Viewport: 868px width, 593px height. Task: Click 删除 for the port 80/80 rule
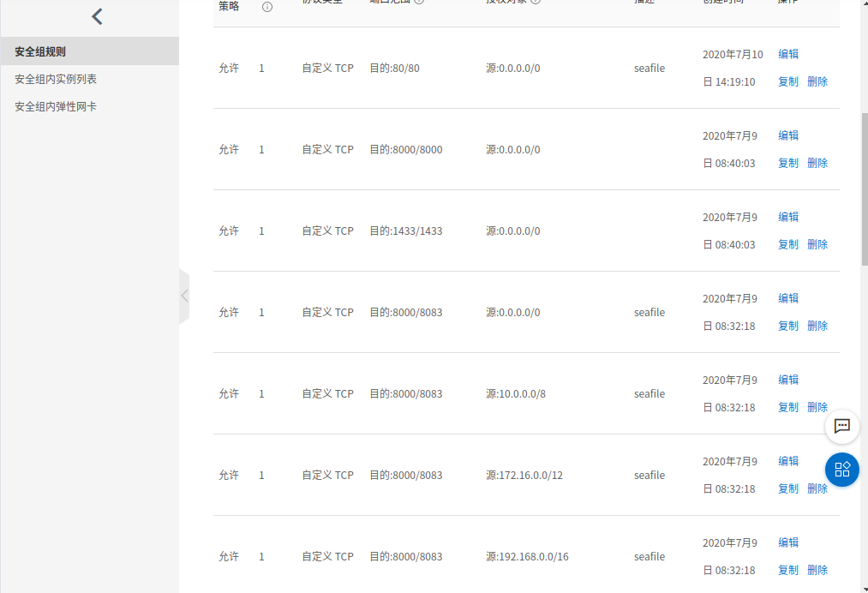[x=817, y=81]
